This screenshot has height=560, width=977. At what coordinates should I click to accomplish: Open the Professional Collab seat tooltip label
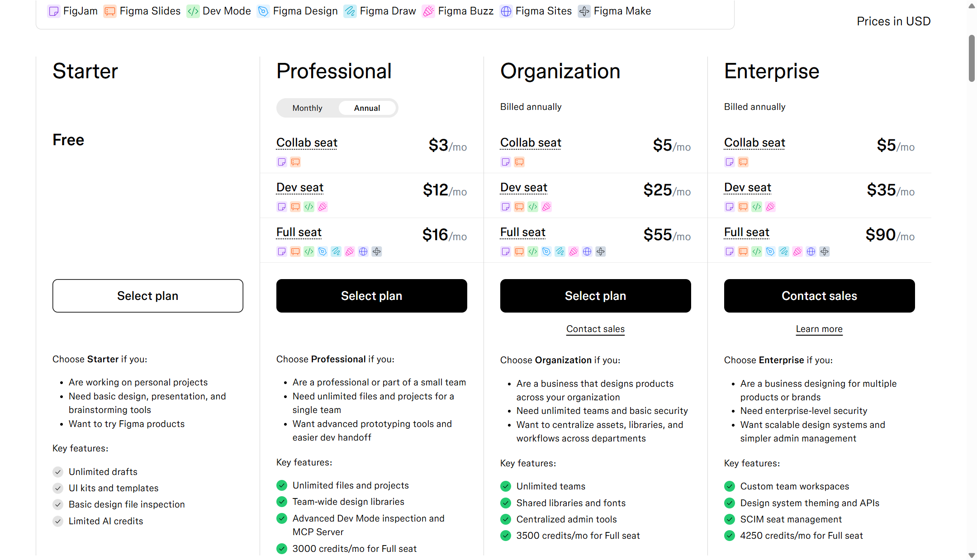tap(307, 143)
